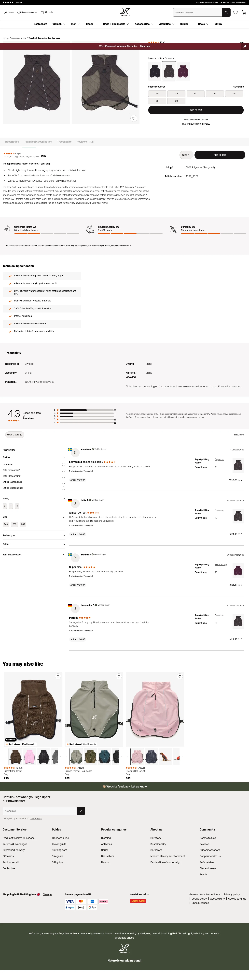Submit newsletter email with checkmark button
Screen dimensions: 249x980
point(81,811)
